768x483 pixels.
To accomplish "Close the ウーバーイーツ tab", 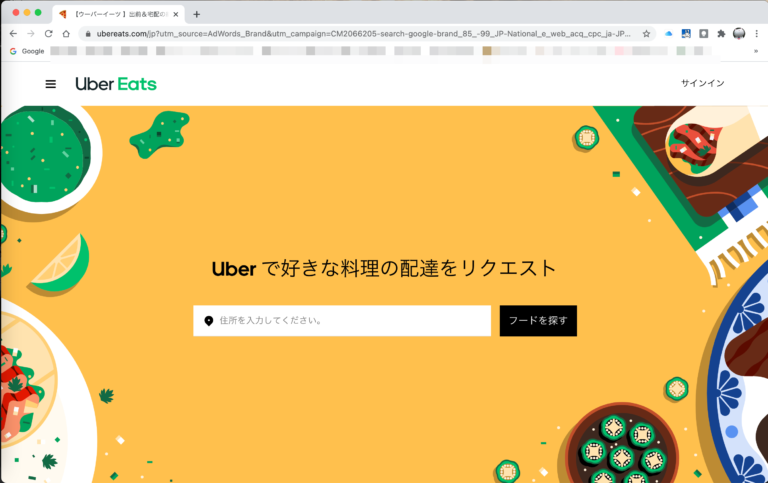I will tap(176, 14).
